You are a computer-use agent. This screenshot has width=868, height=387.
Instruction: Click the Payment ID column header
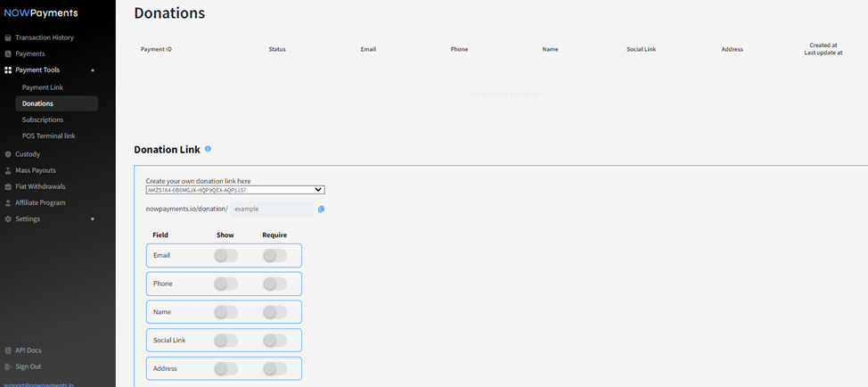[156, 49]
